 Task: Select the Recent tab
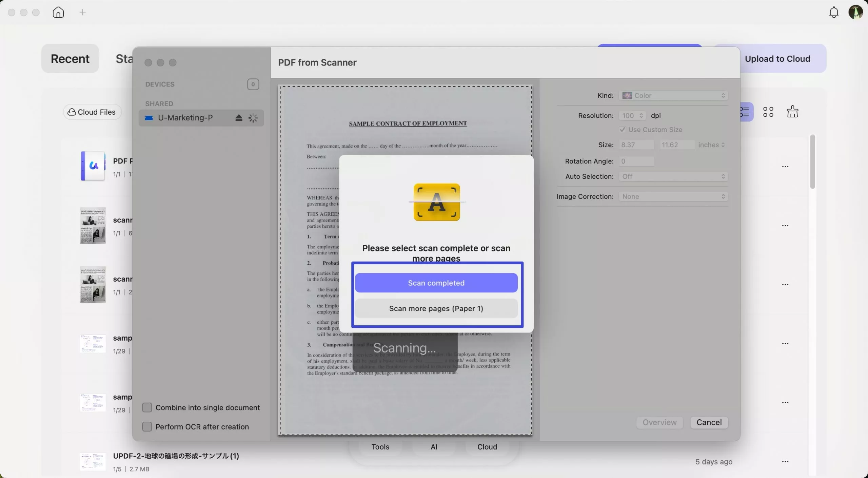click(70, 59)
